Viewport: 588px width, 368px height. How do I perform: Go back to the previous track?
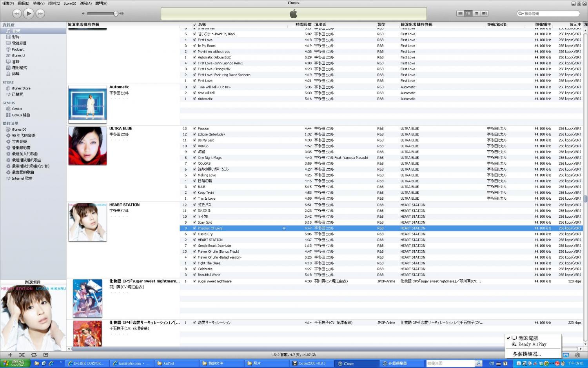click(16, 13)
